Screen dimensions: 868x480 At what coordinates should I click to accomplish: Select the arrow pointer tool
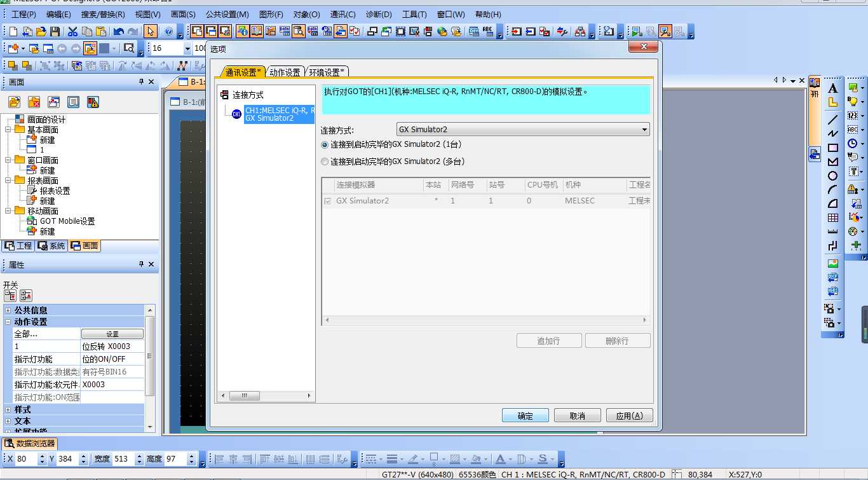pyautogui.click(x=151, y=31)
